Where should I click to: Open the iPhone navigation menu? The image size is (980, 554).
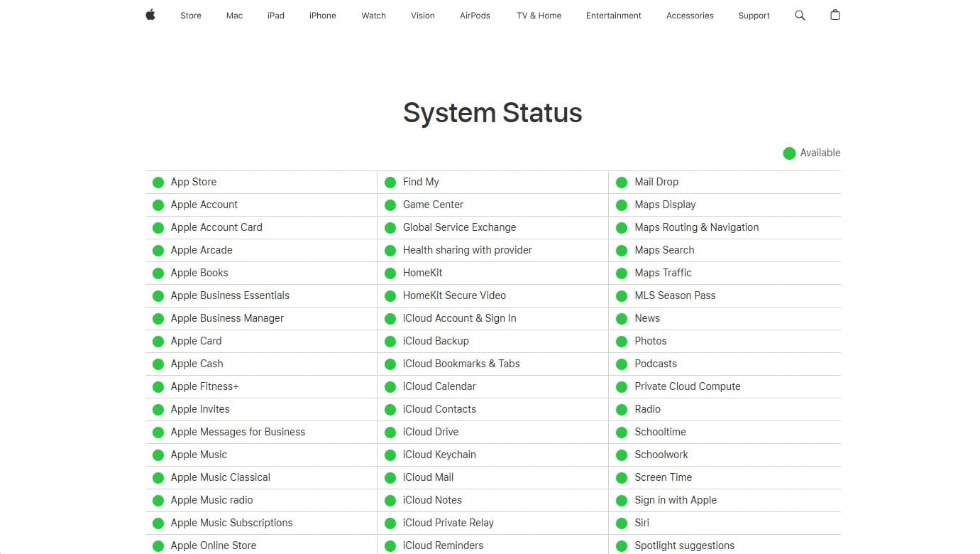tap(322, 15)
